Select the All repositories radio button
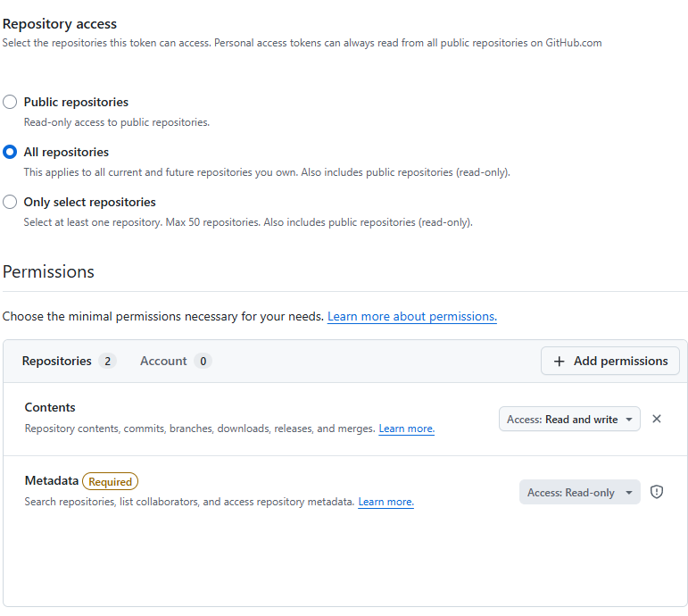This screenshot has width=688, height=616. pos(10,152)
